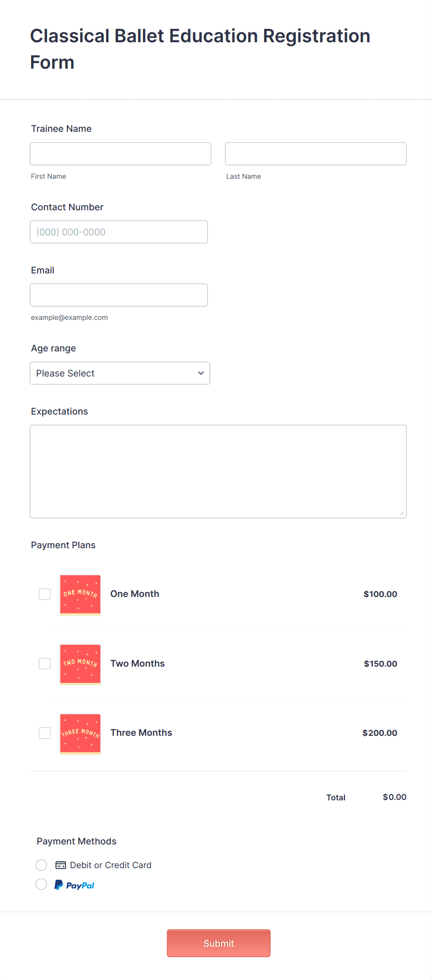Click the PayPal logo icon
Viewport: 432px width, 980px height.
pyautogui.click(x=74, y=884)
